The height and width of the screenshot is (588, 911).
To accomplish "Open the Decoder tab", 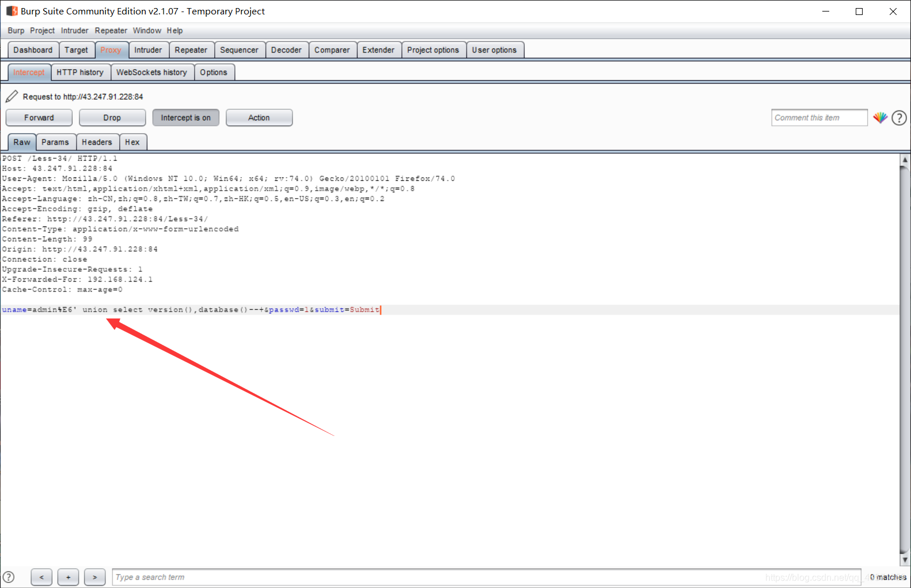I will pos(286,50).
